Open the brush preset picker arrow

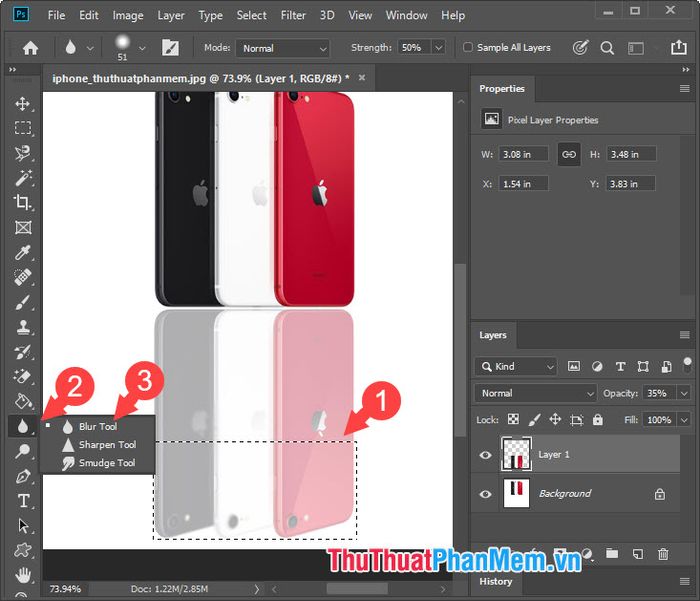(x=142, y=48)
